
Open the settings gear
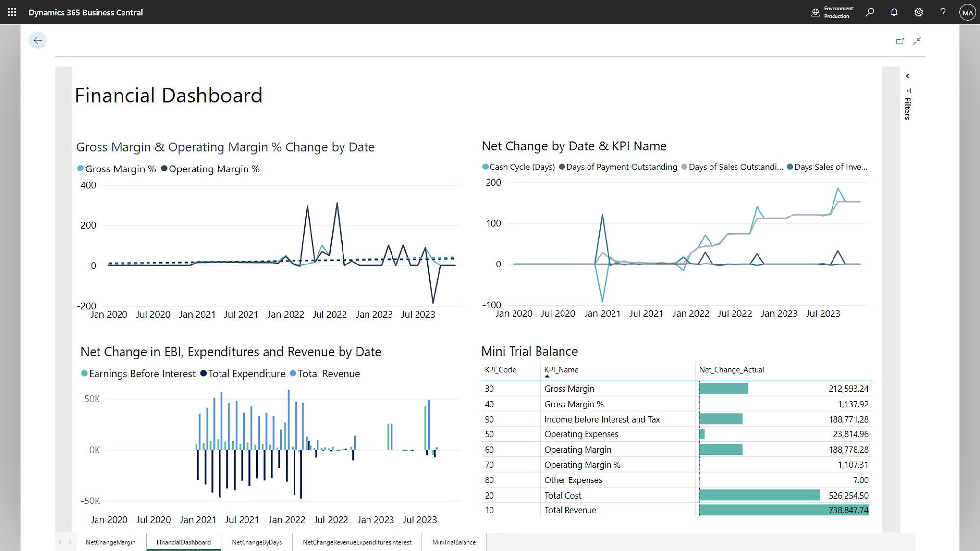coord(919,12)
